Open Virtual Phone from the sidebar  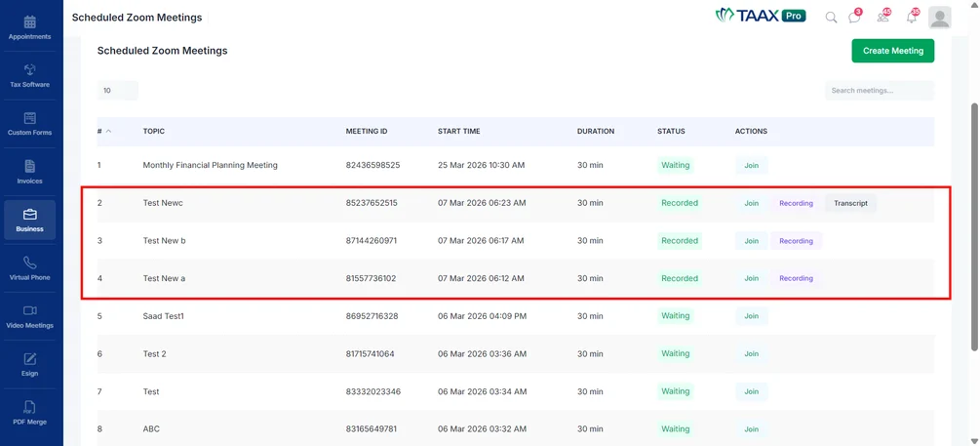point(29,268)
